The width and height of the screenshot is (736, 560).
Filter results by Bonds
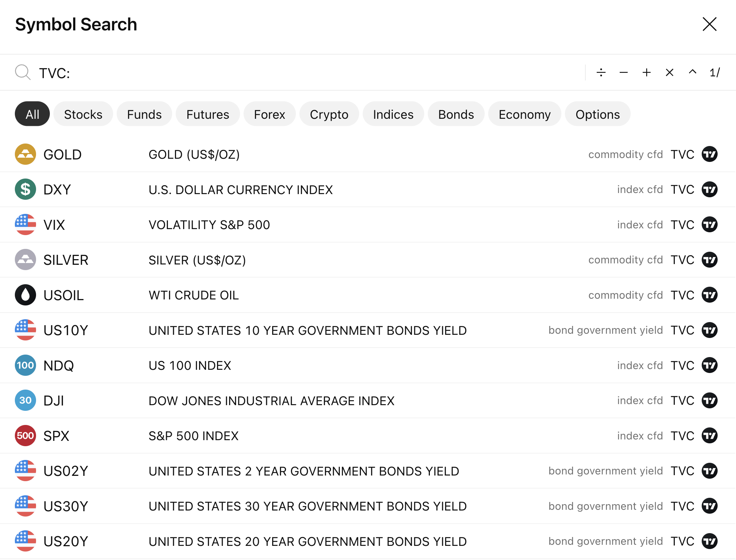pyautogui.click(x=456, y=114)
